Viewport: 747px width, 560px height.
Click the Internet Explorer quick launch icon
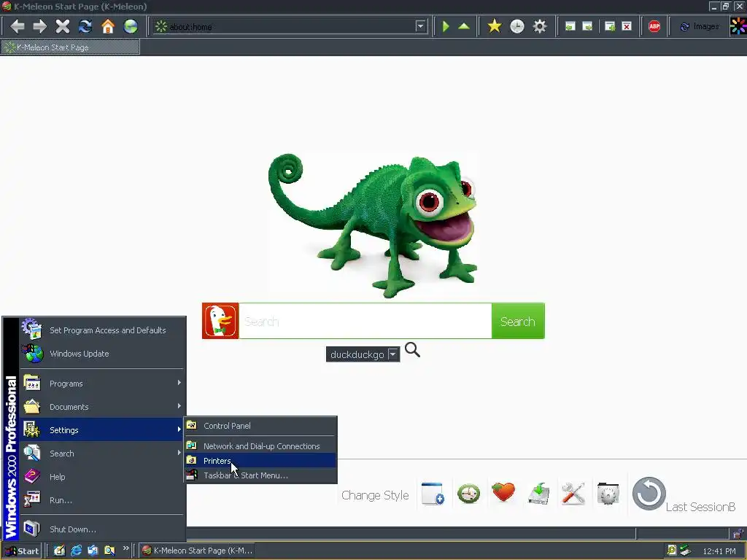click(76, 551)
